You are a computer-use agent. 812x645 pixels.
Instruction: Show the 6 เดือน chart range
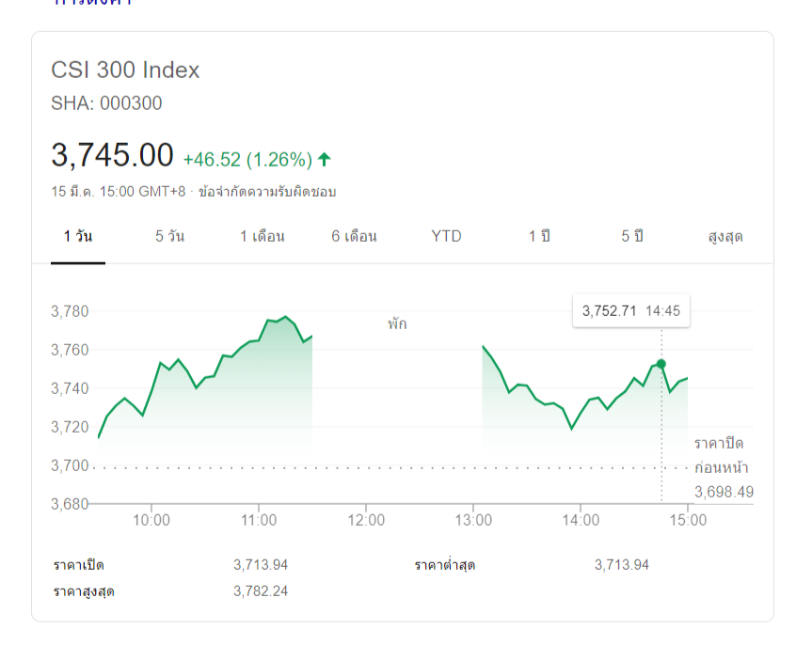pos(355,236)
